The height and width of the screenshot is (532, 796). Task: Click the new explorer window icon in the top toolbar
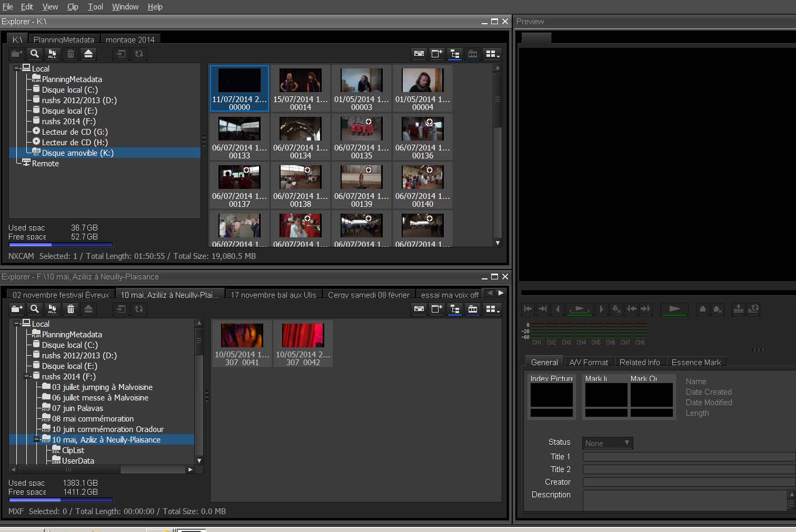pyautogui.click(x=436, y=54)
